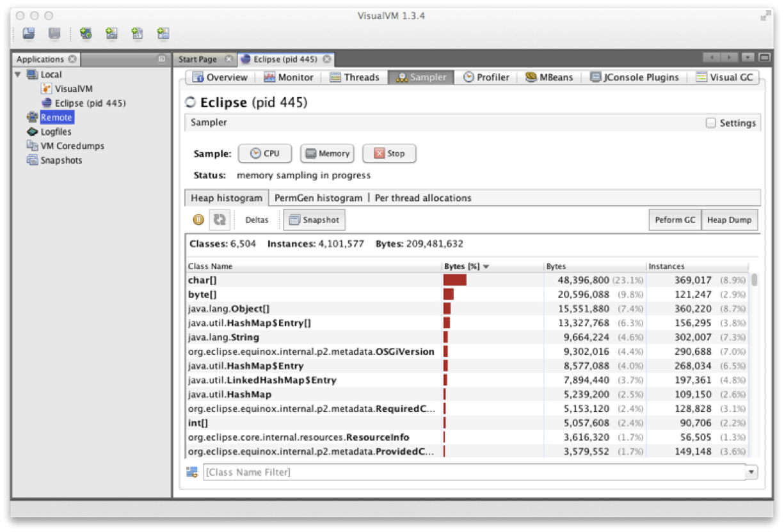Image resolution: width=784 pixels, height=532 pixels.
Task: Click the class name filter icon
Action: coord(192,472)
